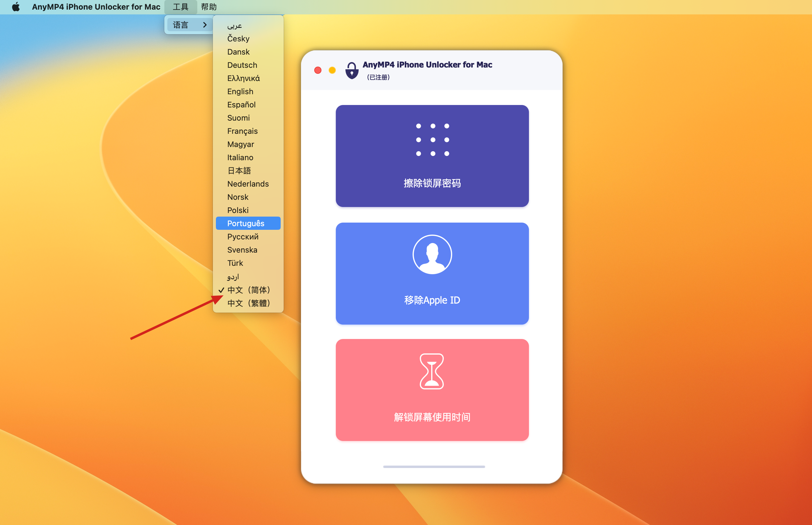The image size is (812, 525).
Task: Click the nine-dot passcode grid icon
Action: (x=432, y=140)
